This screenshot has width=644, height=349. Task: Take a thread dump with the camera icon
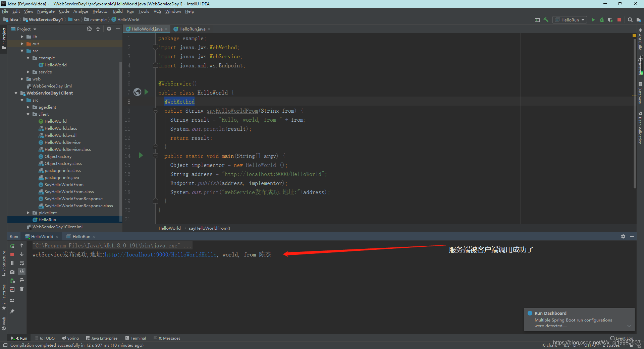tap(12, 272)
